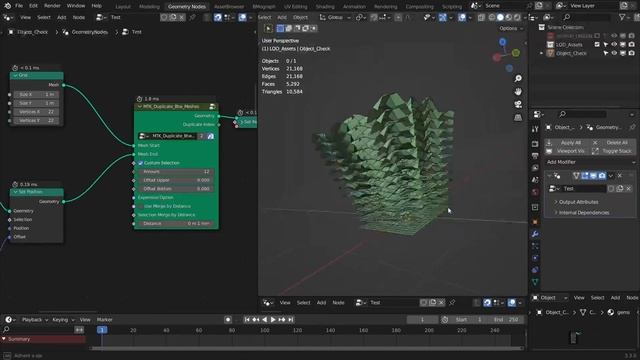640x360 pixels.
Task: Enable Custom Selection checkbox on node
Action: [140, 163]
